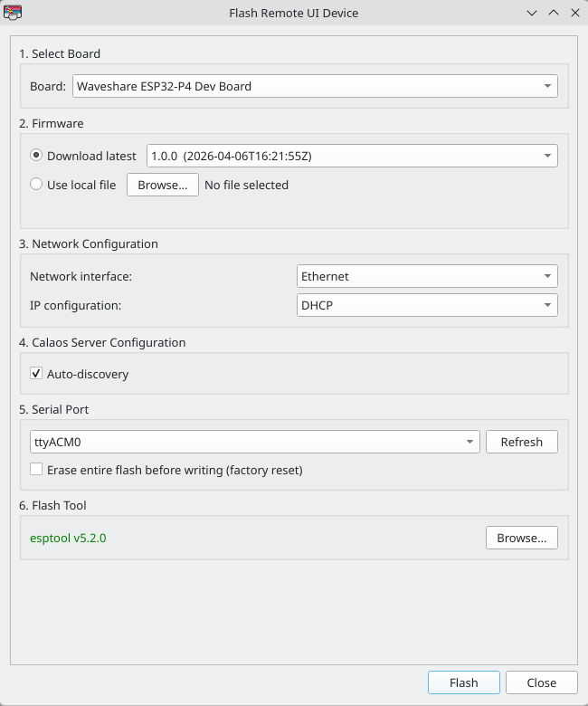Expand the IP configuration DHCP dropdown
The image size is (588, 706).
(x=427, y=305)
